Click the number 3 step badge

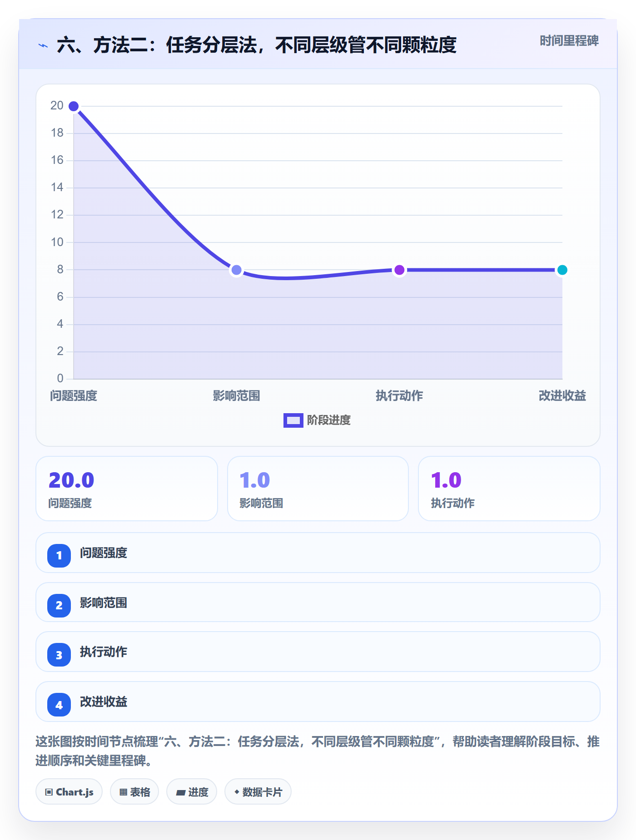point(59,655)
